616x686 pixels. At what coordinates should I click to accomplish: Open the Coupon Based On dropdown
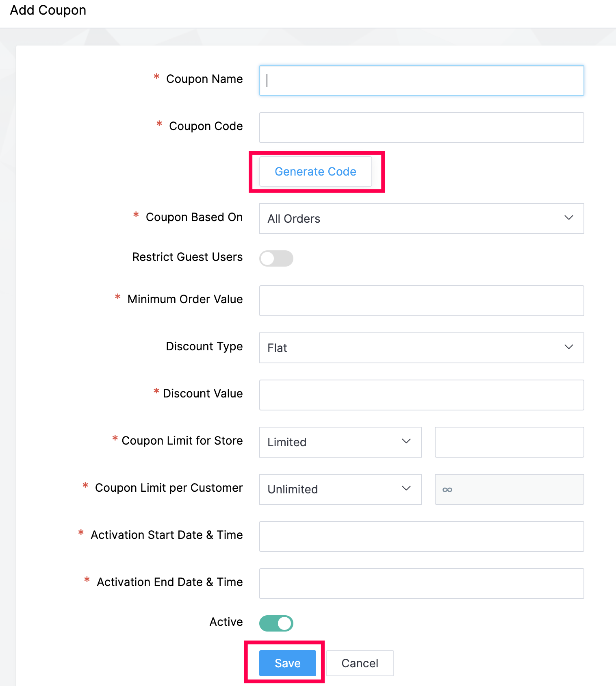click(x=421, y=219)
